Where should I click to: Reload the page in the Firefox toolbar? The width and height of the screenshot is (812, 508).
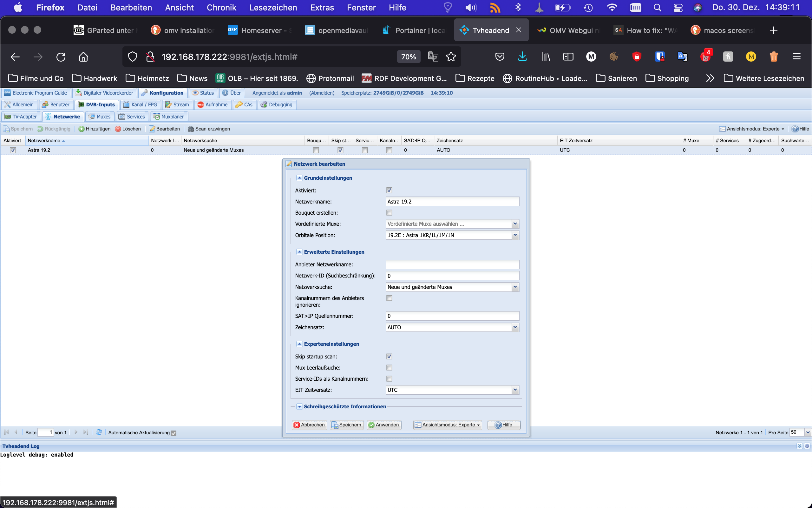61,57
